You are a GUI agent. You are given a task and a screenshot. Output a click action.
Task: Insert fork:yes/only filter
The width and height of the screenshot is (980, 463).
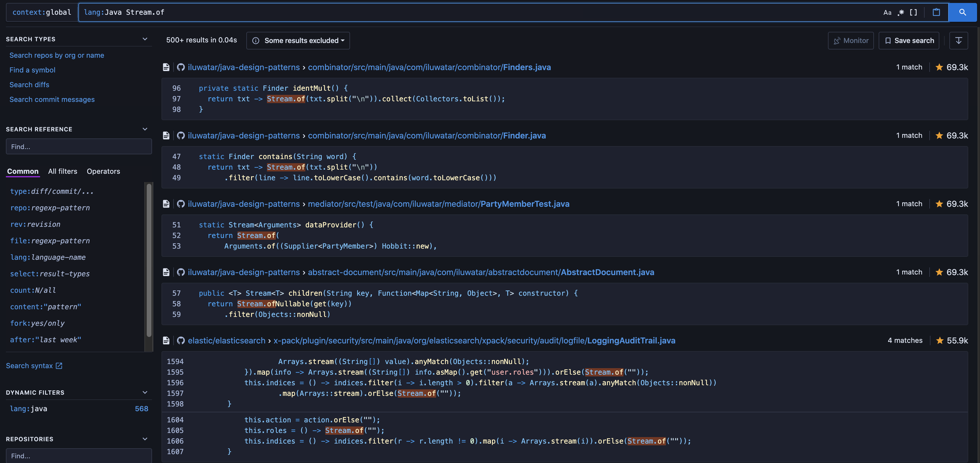[37, 323]
